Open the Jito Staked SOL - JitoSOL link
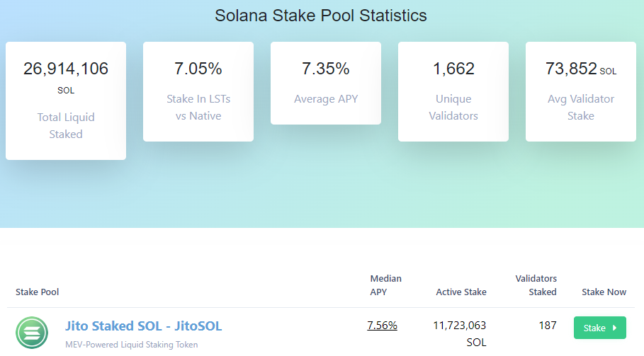Screen dimensions: 644x356 point(143,326)
